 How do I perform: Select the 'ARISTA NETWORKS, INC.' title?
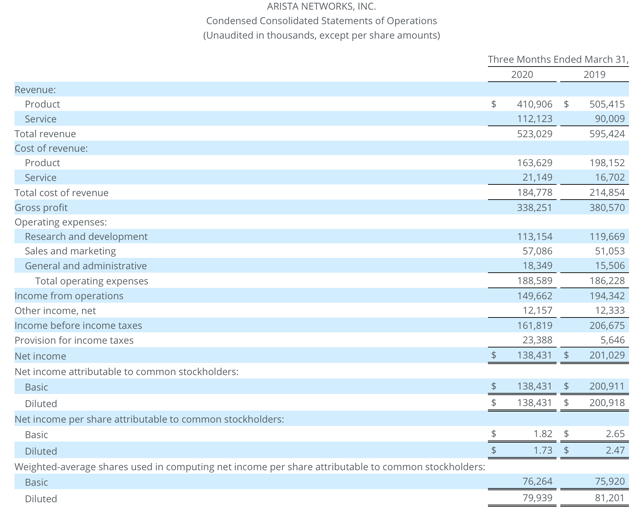(x=321, y=7)
